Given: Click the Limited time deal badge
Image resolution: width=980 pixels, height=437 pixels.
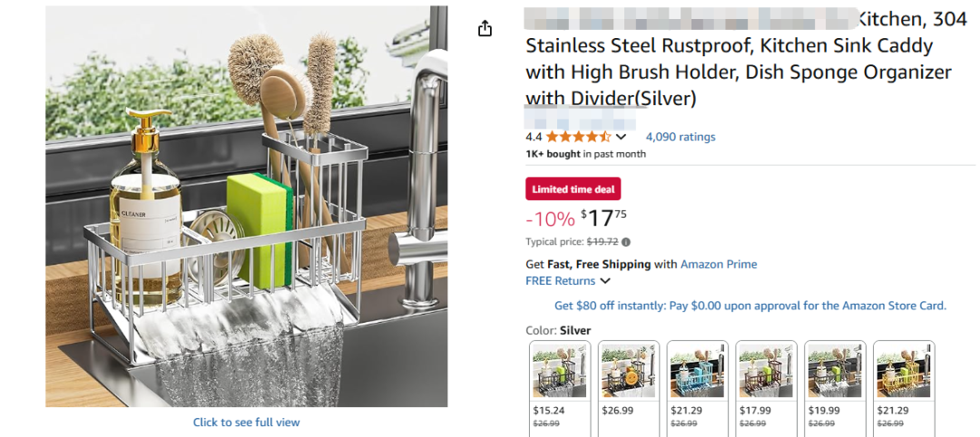Looking at the screenshot, I should tap(573, 189).
